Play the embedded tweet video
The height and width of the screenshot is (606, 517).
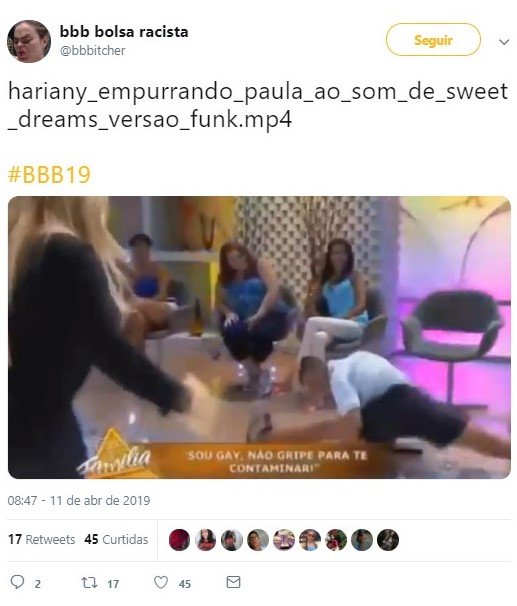[259, 337]
